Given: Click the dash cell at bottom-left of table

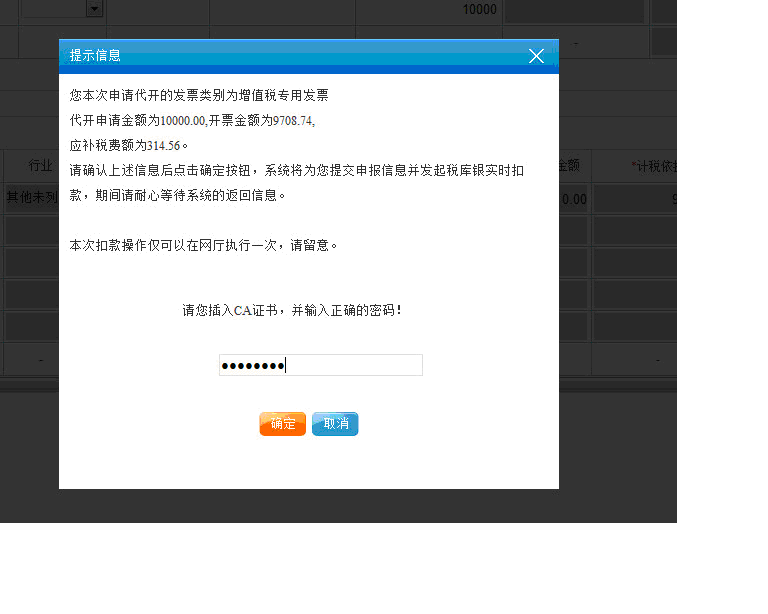Looking at the screenshot, I should click(x=40, y=360).
